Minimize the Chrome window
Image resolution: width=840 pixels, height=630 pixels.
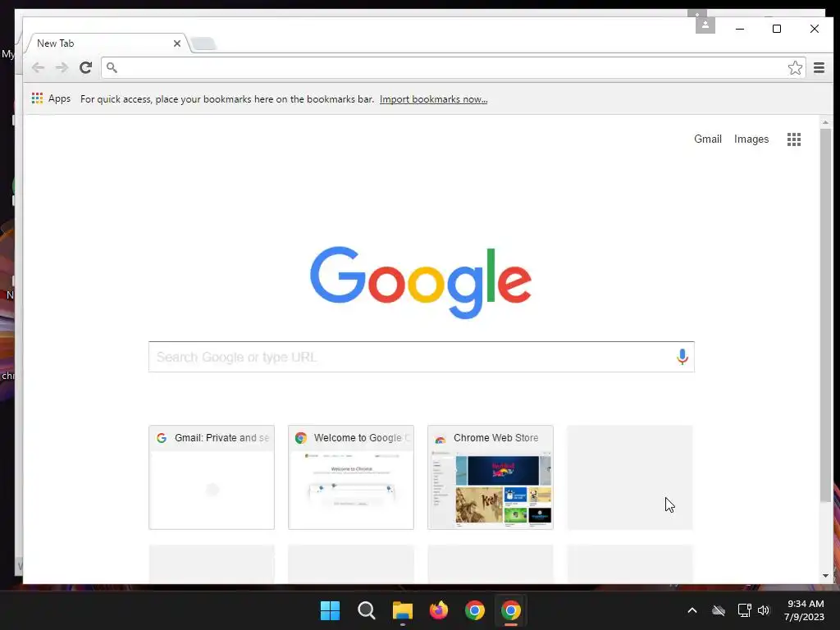(740, 29)
